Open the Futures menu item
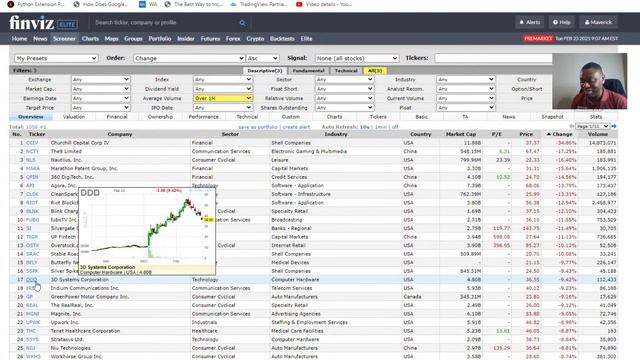The image size is (640, 360). pos(210,39)
